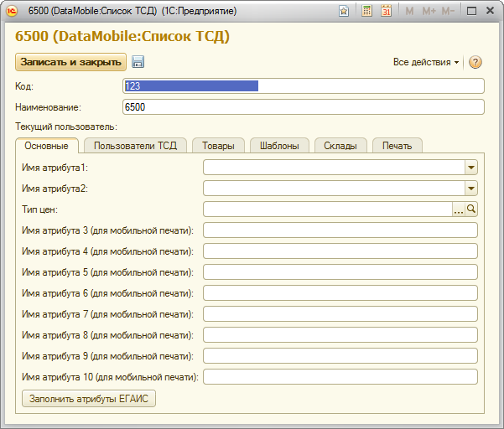The height and width of the screenshot is (429, 504).
Task: Click into the Код field
Action: [x=304, y=86]
